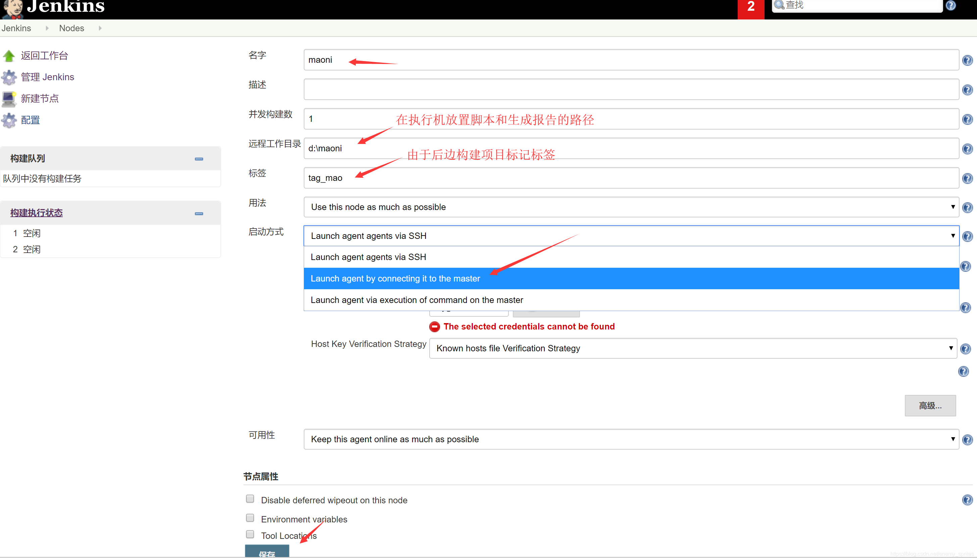
Task: Open help icon next to name field
Action: click(967, 60)
